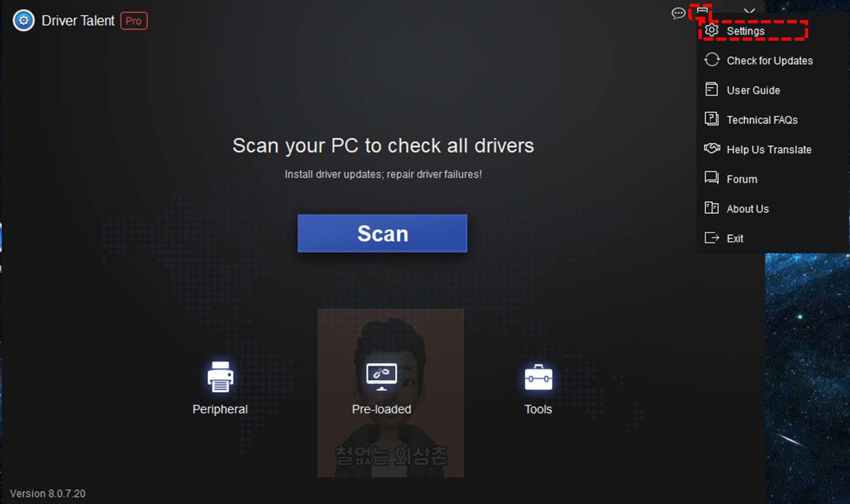Image resolution: width=850 pixels, height=504 pixels.
Task: Click the Version 8.0.7.20 text
Action: click(48, 494)
